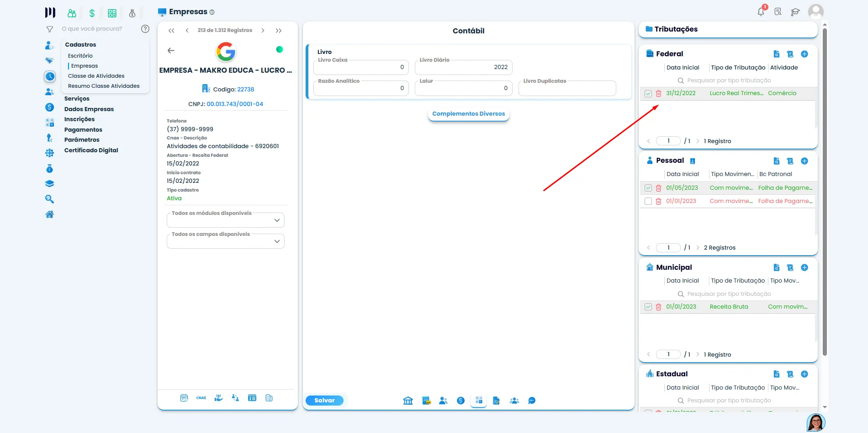This screenshot has height=433, width=868.
Task: Click the clock icon in left sidebar
Action: coord(50,76)
